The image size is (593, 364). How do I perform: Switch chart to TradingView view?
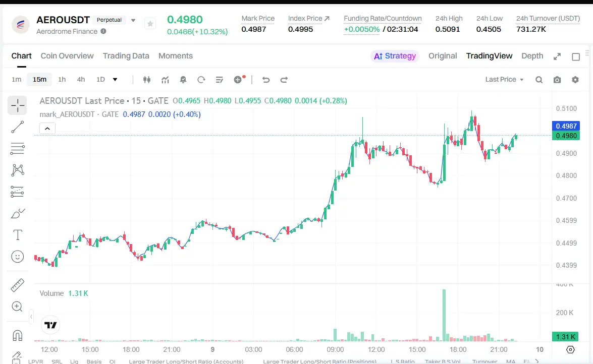tap(489, 56)
